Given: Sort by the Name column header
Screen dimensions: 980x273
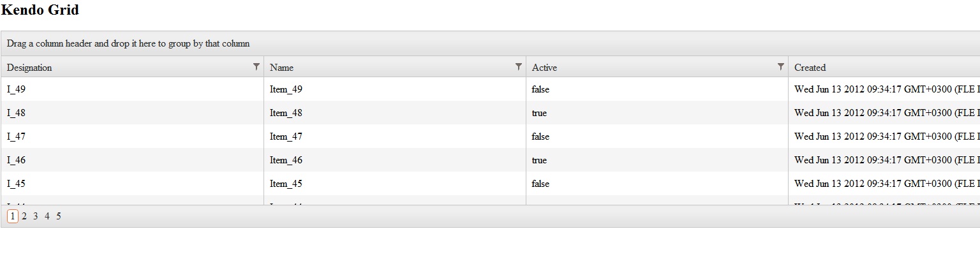Looking at the screenshot, I should [281, 68].
